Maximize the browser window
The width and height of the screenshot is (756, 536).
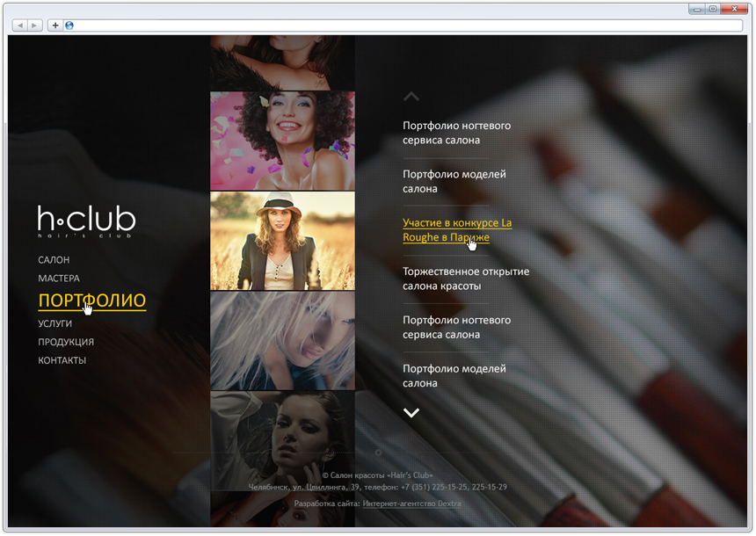[x=713, y=9]
